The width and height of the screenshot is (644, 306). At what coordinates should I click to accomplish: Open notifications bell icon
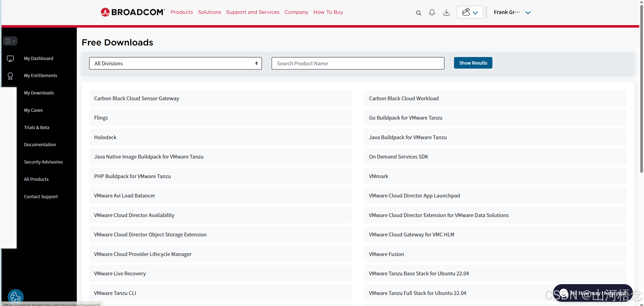pyautogui.click(x=432, y=12)
